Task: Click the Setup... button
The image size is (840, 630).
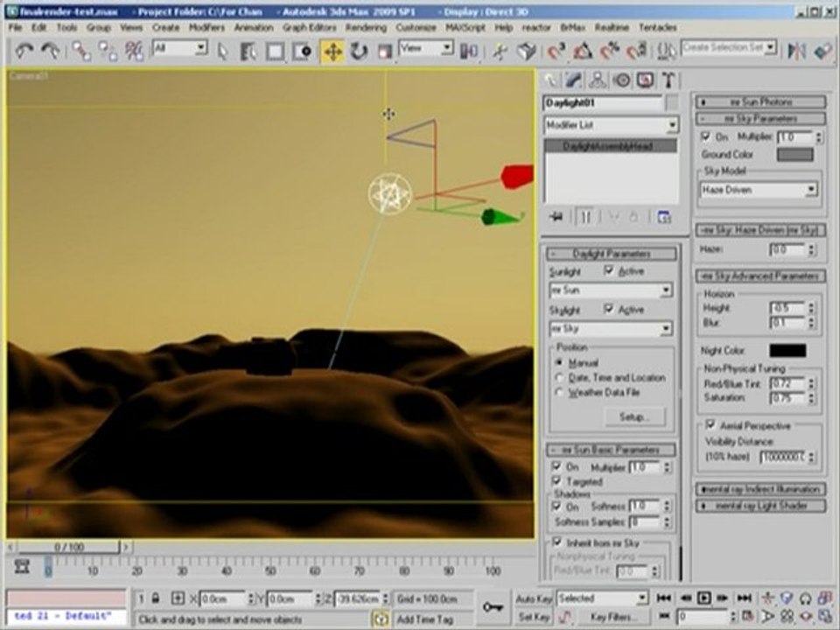Action: [x=634, y=416]
